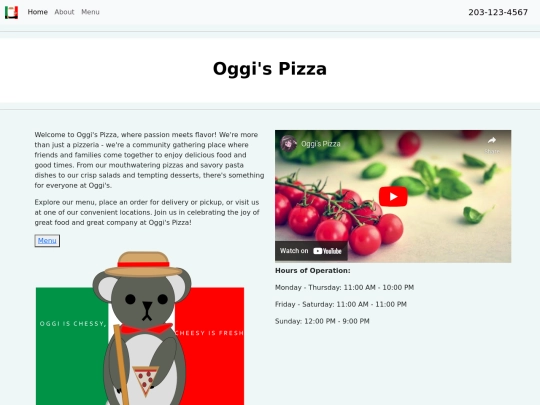Open the YouTube channel avatar icon
The width and height of the screenshot is (540, 405).
288,144
